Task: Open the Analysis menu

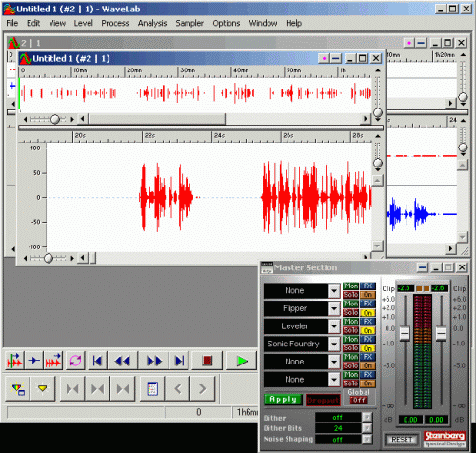Action: tap(152, 23)
